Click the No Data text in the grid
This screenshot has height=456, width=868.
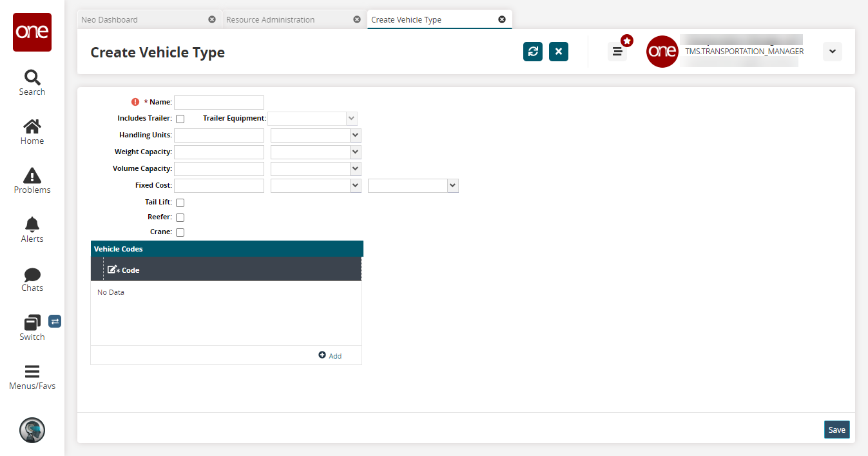[111, 292]
